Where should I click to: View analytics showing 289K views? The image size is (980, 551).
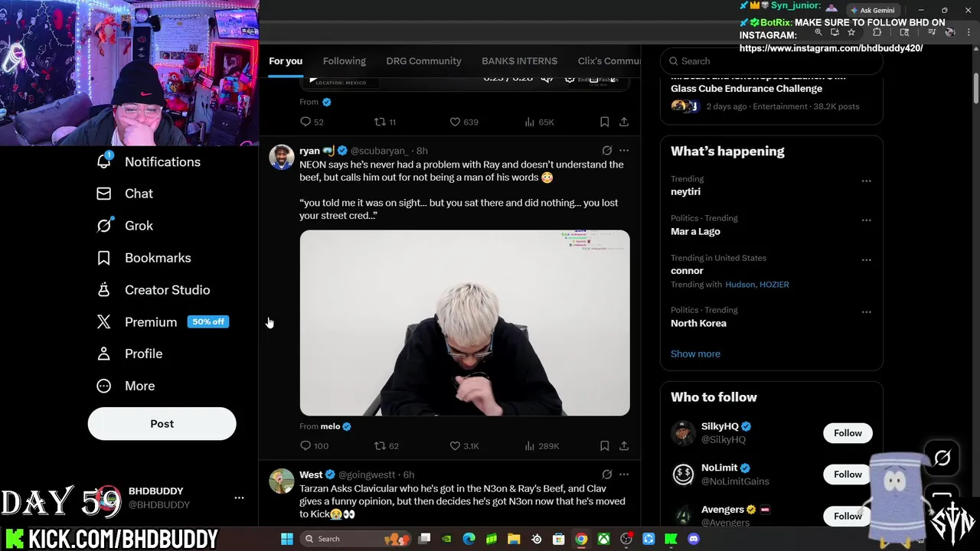(x=541, y=445)
